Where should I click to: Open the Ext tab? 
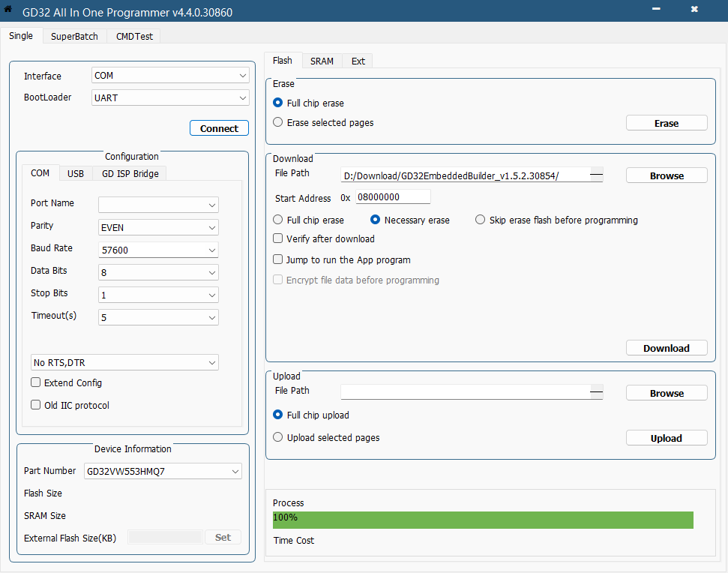358,61
